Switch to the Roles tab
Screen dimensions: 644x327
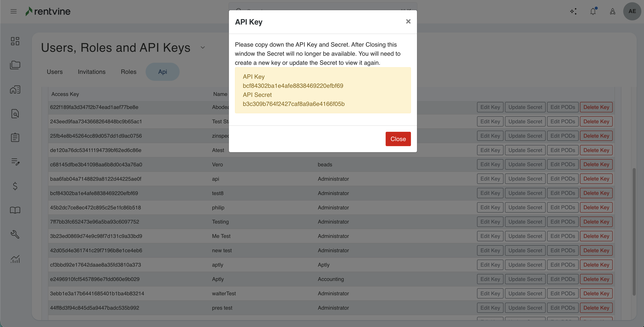coord(128,72)
